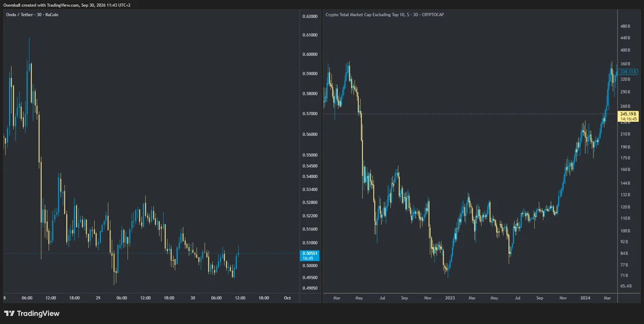Click the 175 B market cap axis label
This screenshot has height=324, width=644.
[625, 158]
